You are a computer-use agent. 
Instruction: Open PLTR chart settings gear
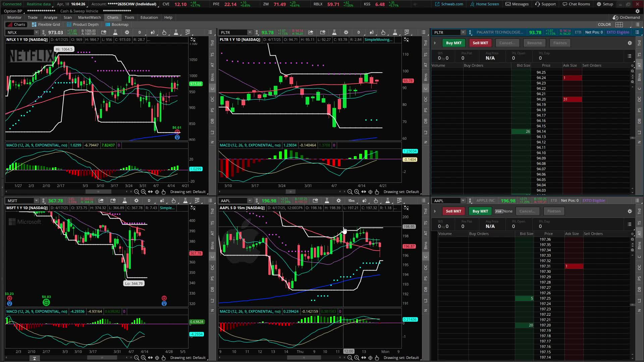point(346,33)
